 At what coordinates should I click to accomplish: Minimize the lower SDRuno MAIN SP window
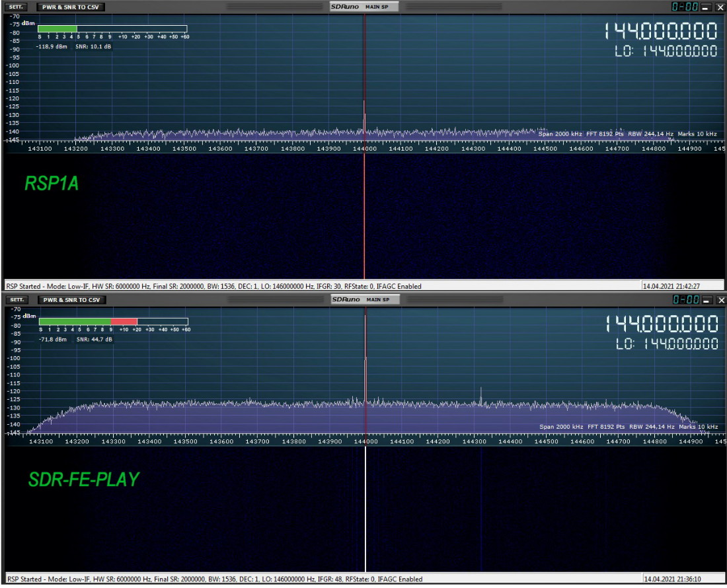pyautogui.click(x=707, y=300)
